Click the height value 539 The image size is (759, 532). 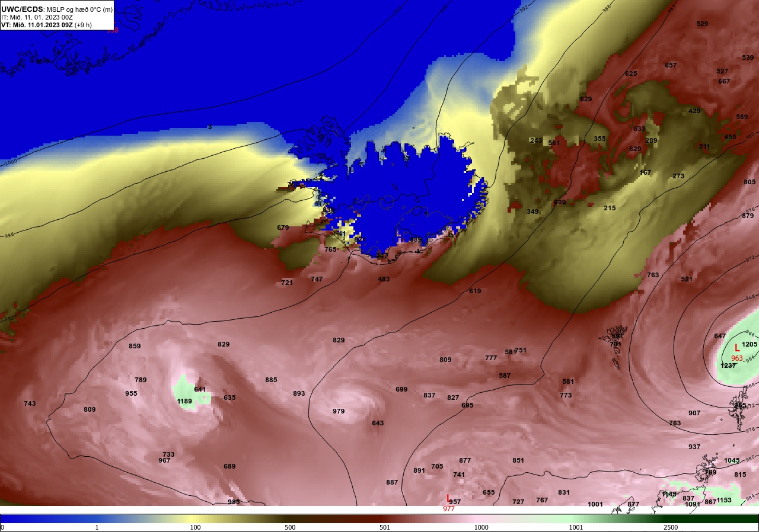[748, 57]
